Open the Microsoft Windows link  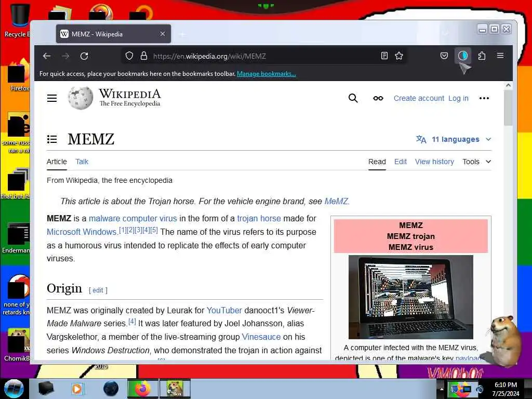[82, 232]
